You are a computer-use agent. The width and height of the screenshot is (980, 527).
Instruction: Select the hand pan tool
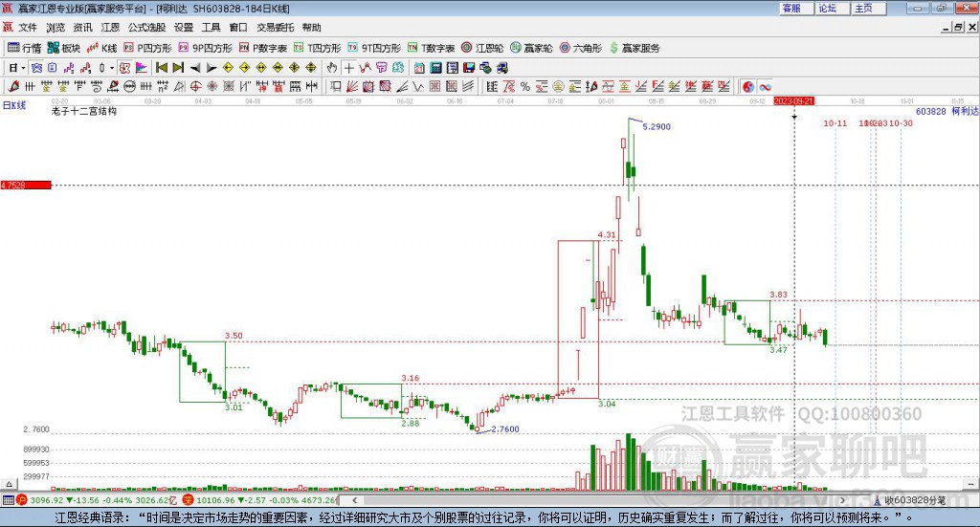[332, 68]
